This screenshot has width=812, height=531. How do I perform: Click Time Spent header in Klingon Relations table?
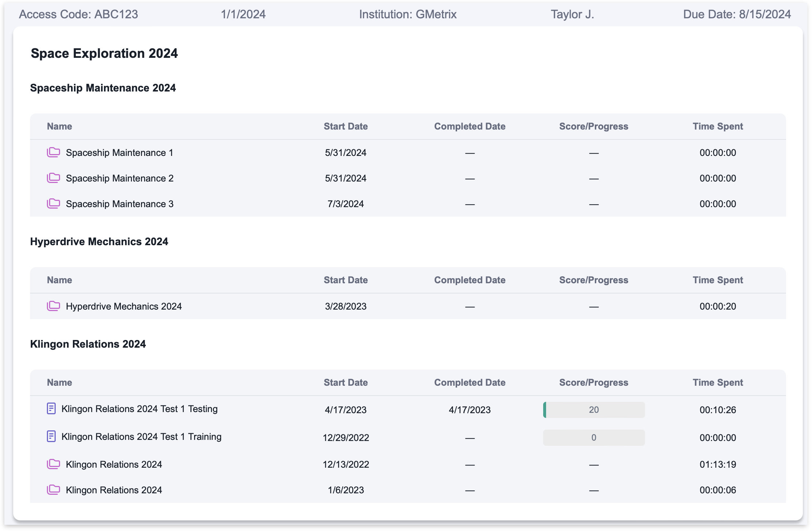718,382
